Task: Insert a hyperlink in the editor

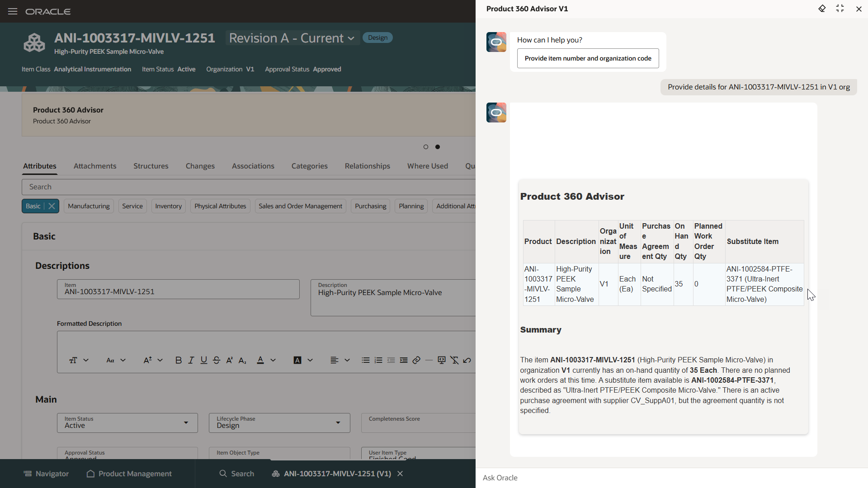Action: pyautogui.click(x=416, y=360)
